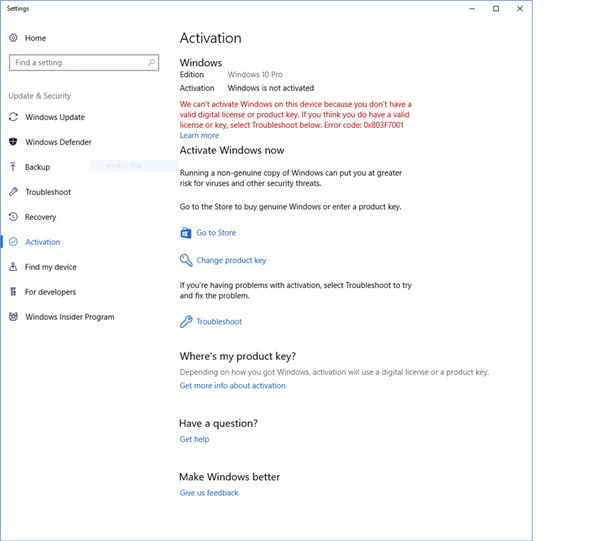Type in the Find a setting box
Screen dimensions: 600x541
click(78, 62)
